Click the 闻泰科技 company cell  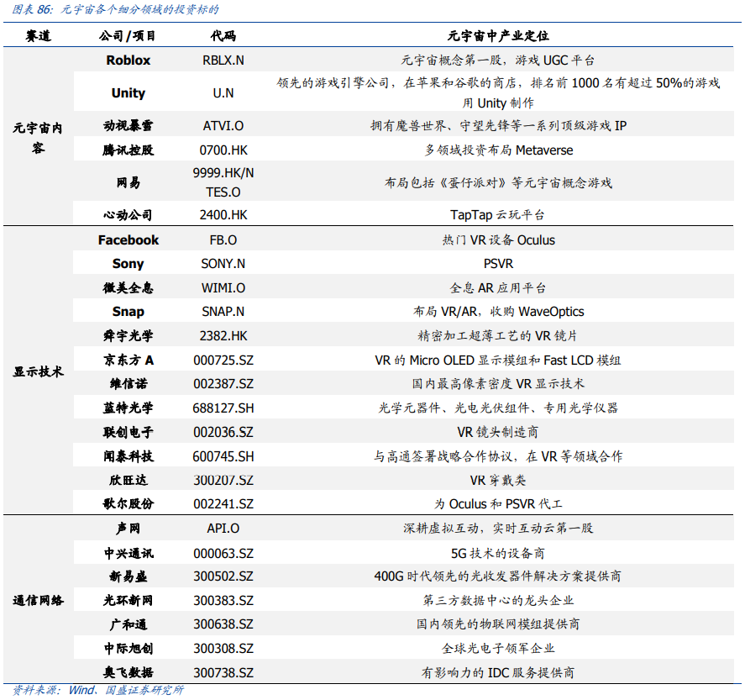[x=128, y=456]
